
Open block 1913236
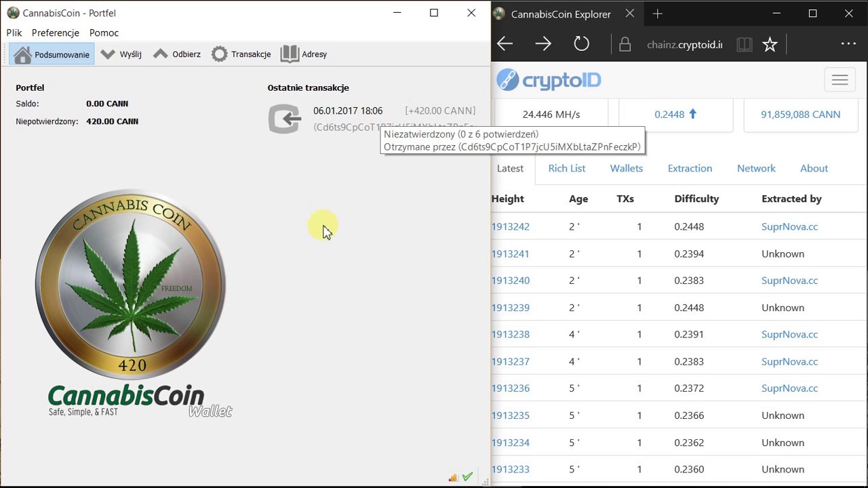click(511, 388)
